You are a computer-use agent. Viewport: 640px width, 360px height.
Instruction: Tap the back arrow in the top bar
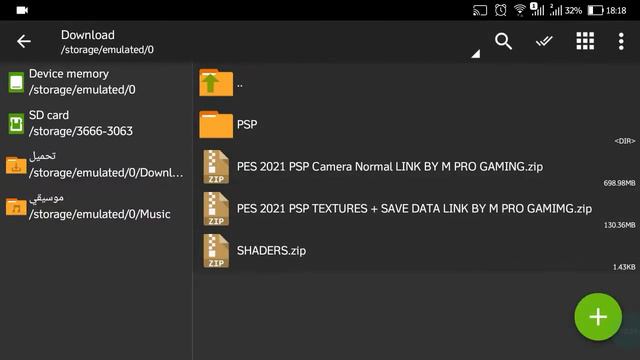tap(24, 41)
